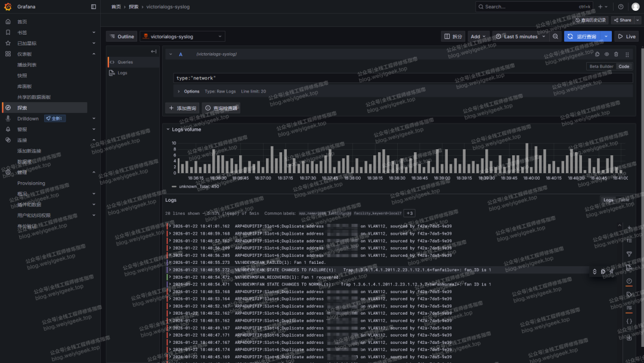The width and height of the screenshot is (644, 363).
Task: Click the home icon for 首页
Action: pos(8,21)
